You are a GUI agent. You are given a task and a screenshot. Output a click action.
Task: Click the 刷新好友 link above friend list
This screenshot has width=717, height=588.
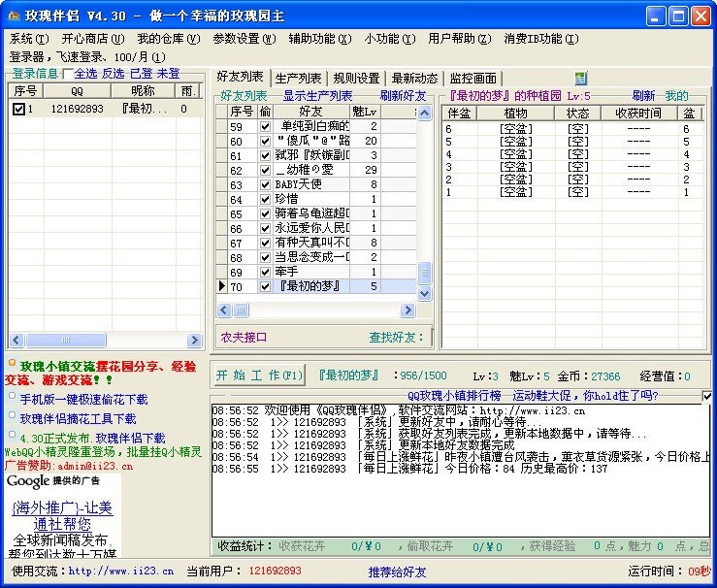[403, 96]
